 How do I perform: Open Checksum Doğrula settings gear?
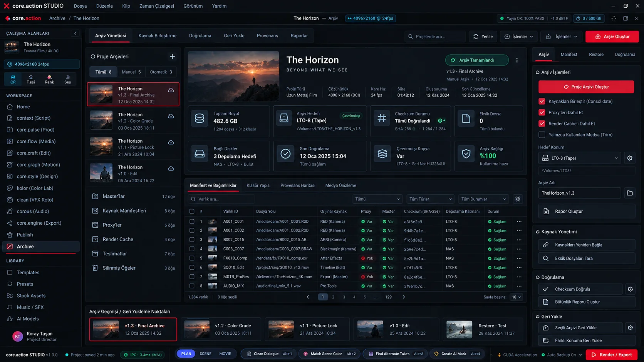[x=630, y=289]
